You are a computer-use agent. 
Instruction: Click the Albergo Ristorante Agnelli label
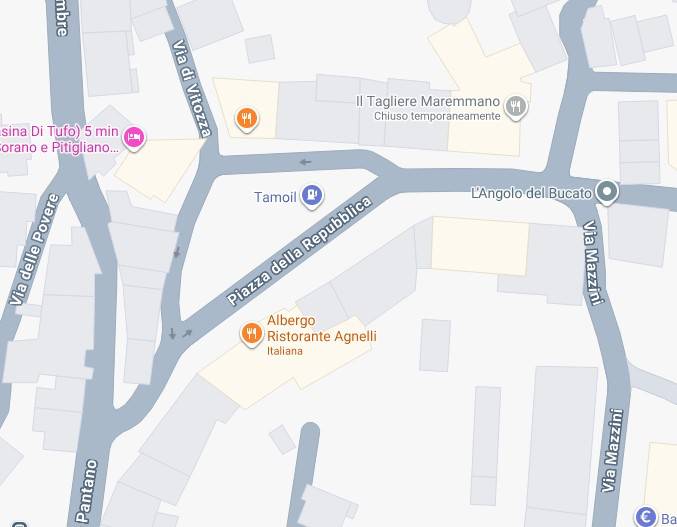click(322, 328)
